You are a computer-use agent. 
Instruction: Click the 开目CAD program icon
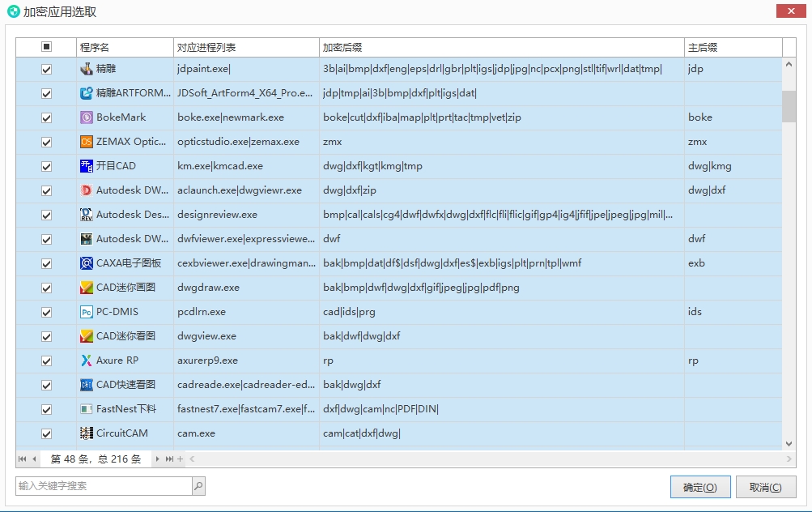tap(87, 166)
